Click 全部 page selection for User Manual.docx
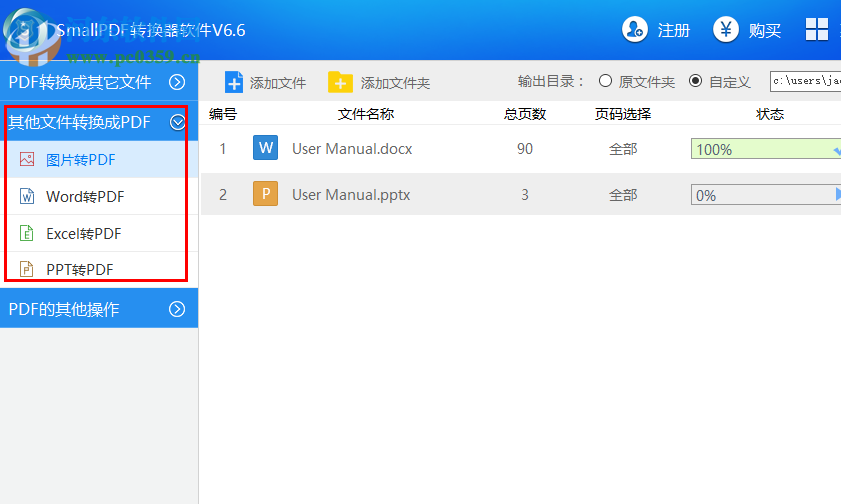 coord(623,149)
